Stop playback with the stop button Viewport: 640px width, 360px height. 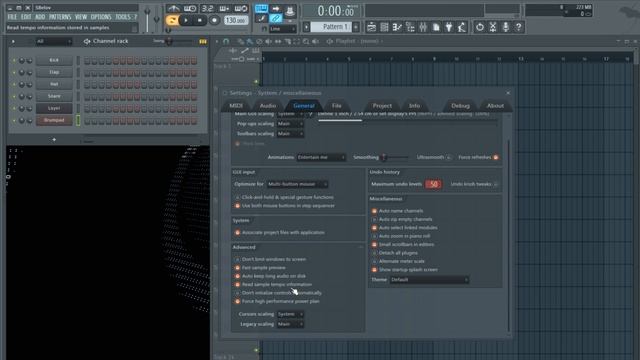click(200, 20)
